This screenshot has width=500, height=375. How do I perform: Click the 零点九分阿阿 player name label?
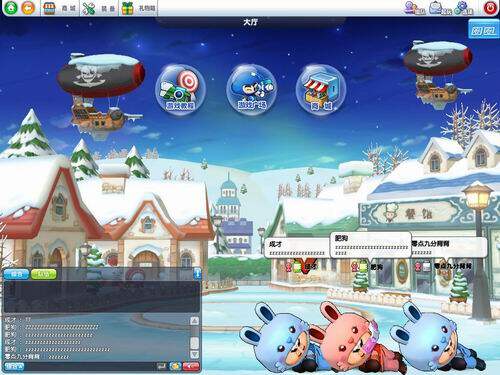point(453,266)
